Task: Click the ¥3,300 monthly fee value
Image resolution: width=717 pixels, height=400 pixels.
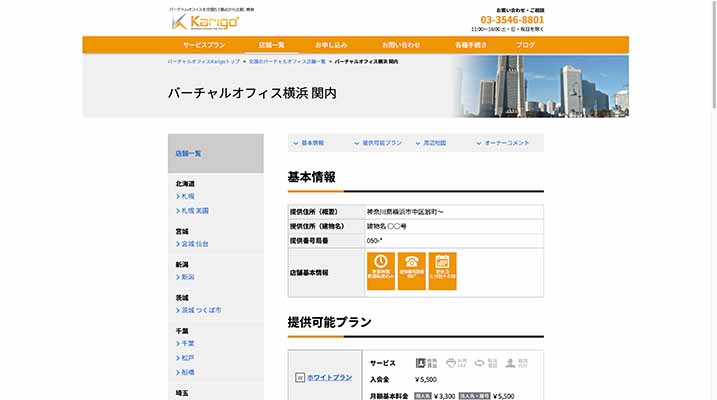Action: coord(444,396)
